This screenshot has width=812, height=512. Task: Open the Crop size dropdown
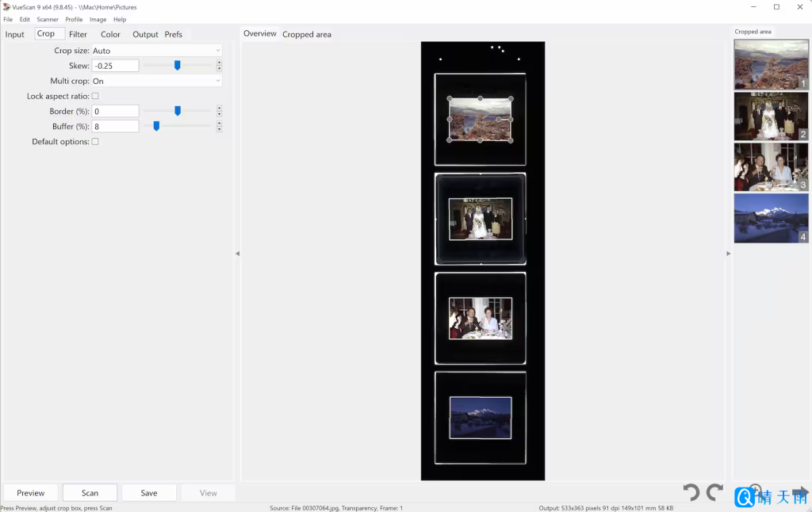(x=156, y=51)
